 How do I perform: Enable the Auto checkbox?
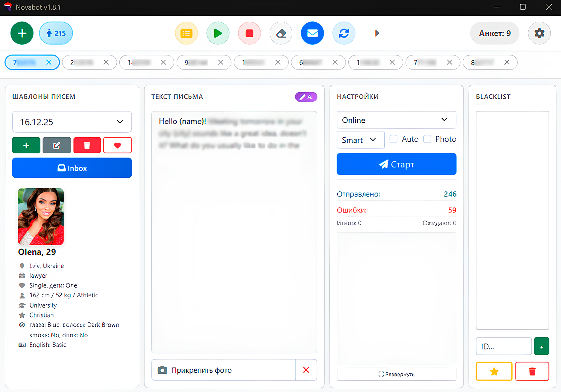[393, 139]
